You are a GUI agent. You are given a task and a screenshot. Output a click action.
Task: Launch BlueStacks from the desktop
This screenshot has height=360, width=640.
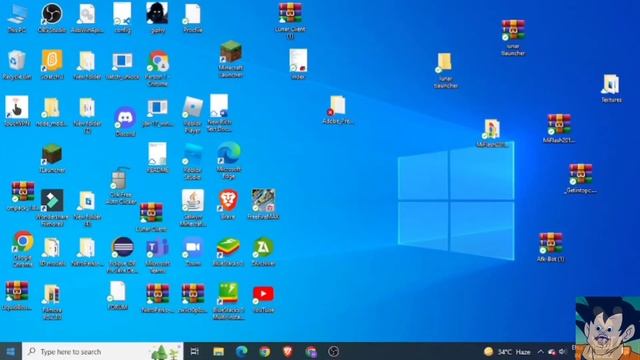tap(228, 252)
